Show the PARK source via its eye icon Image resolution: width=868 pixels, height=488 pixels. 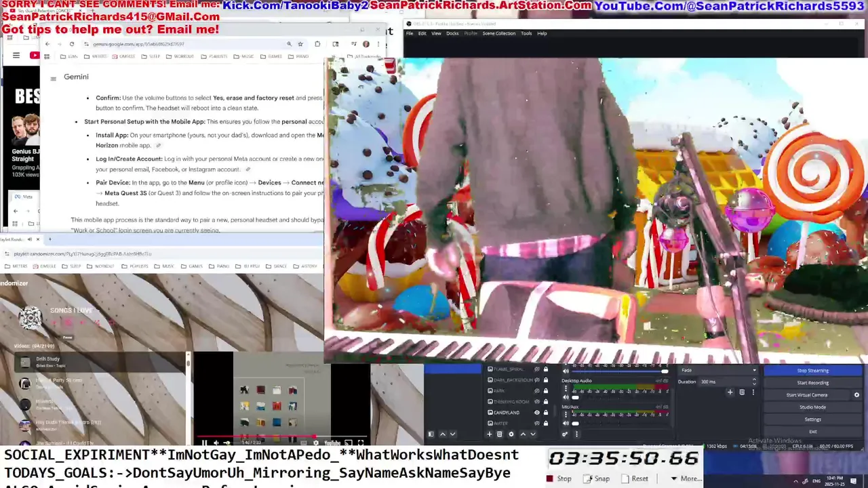(x=537, y=390)
